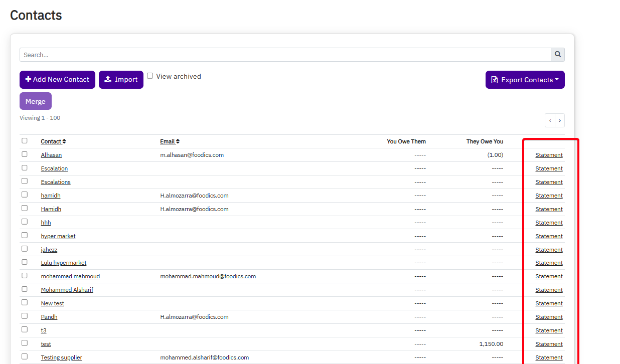Open the Export Contacts dropdown
Image resolution: width=620 pixels, height=364 pixels.
[525, 80]
